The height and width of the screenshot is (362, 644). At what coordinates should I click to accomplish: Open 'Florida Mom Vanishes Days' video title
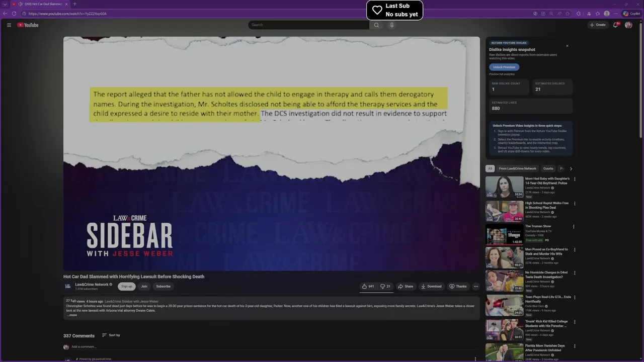click(545, 348)
